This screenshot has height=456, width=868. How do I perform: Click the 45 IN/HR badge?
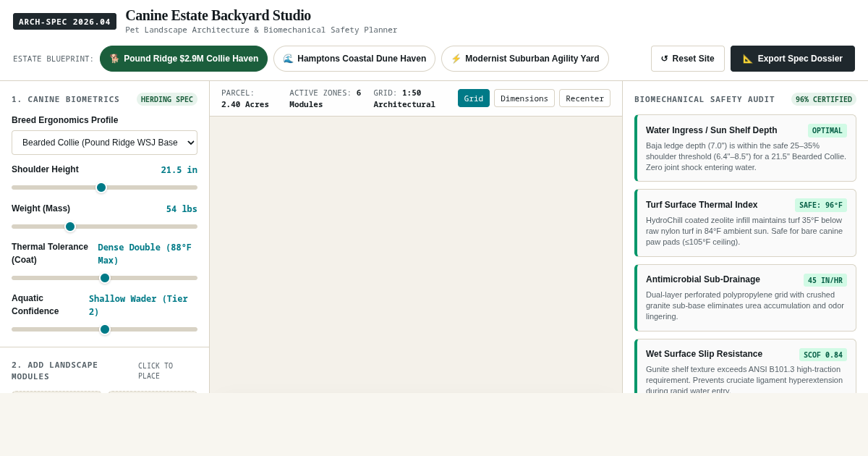(825, 280)
